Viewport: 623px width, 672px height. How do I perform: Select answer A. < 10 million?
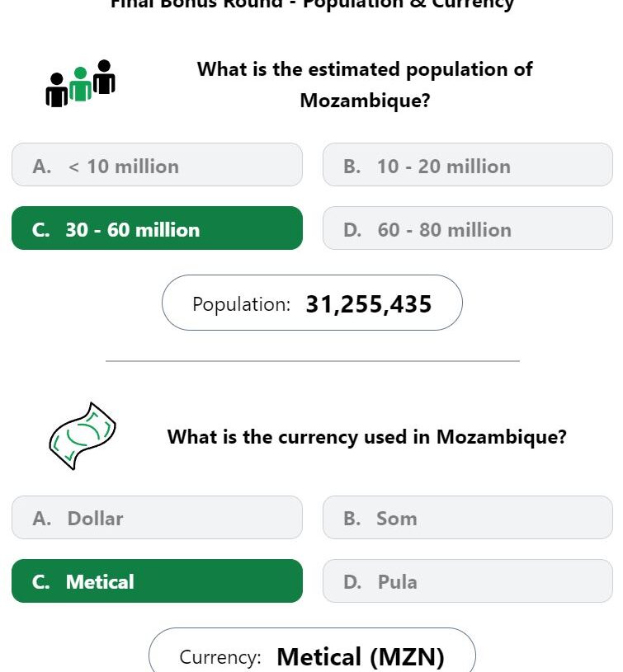click(157, 165)
